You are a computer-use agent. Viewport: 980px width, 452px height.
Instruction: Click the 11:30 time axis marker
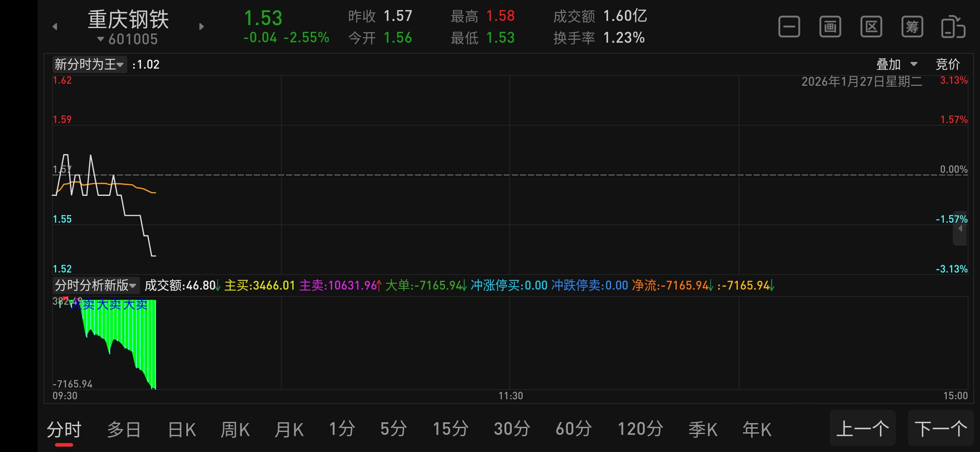511,395
